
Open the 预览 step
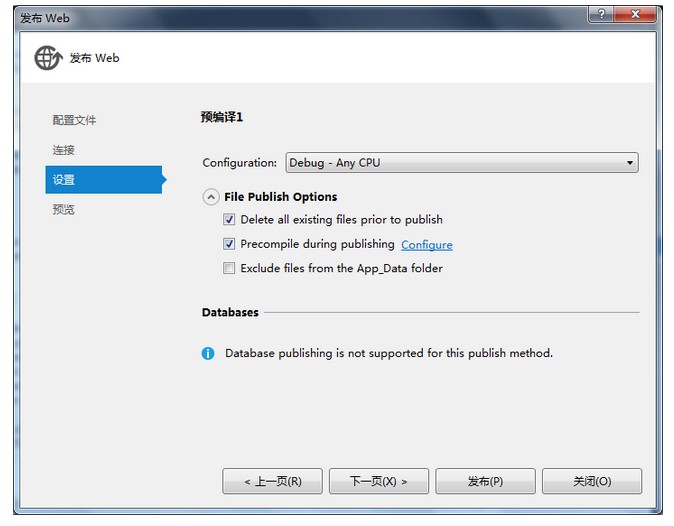pos(64,209)
